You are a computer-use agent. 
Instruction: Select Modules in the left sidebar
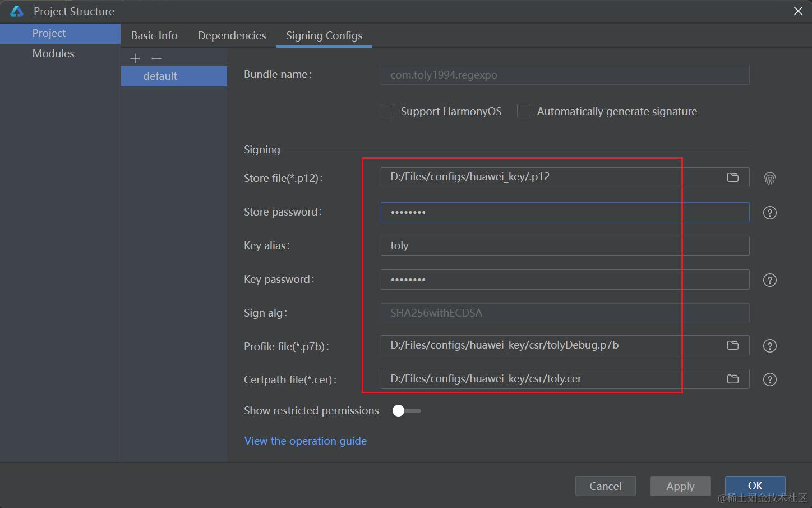53,53
